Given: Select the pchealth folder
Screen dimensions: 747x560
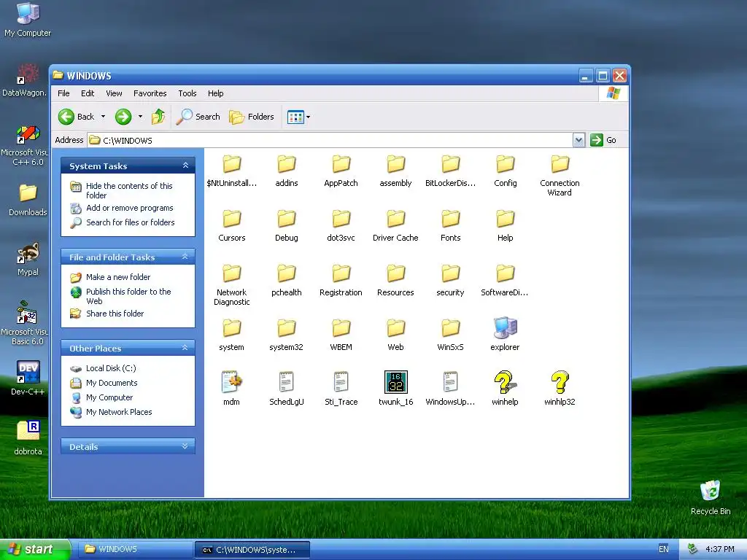Looking at the screenshot, I should click(286, 279).
